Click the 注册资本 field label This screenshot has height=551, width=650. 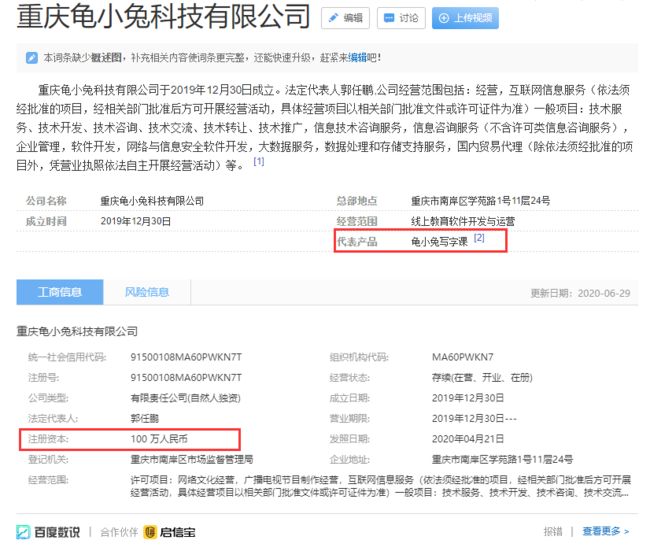[49, 439]
